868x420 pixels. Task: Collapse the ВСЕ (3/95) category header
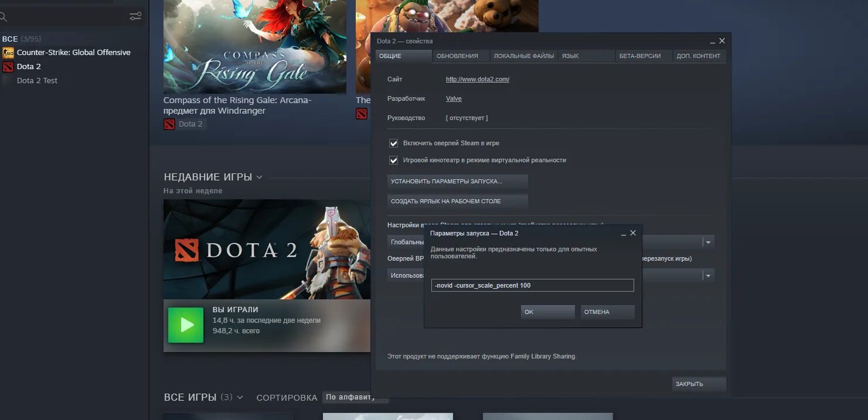[22, 39]
